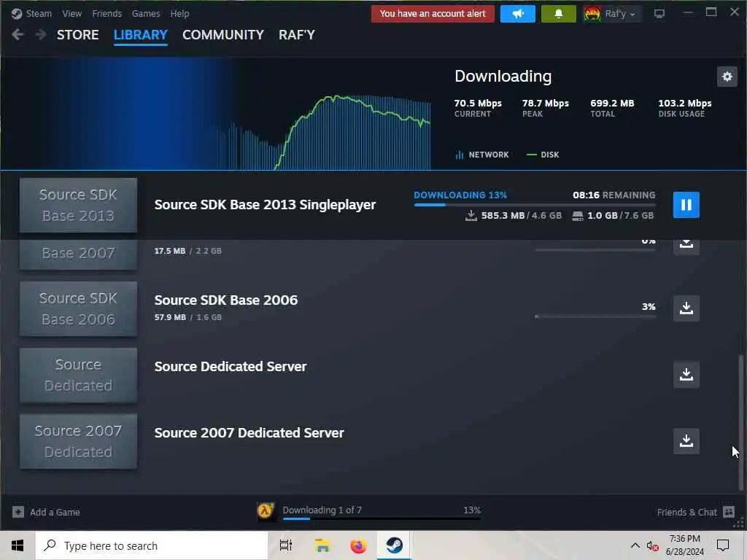Click the Source SDK Base 2013 thumbnail
The width and height of the screenshot is (747, 560).
[78, 205]
